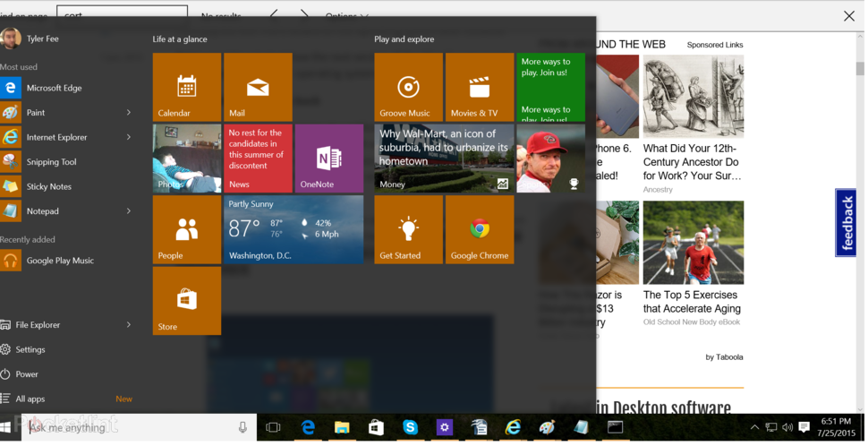This screenshot has height=446, width=868.
Task: Launch Snipping Tool from the list
Action: [x=51, y=162]
